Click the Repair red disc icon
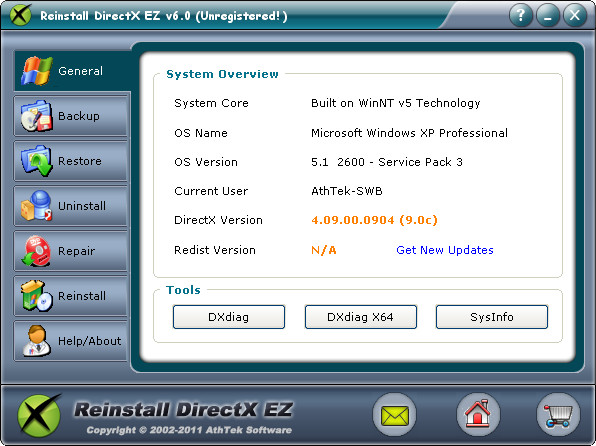This screenshot has width=596, height=446. point(36,251)
